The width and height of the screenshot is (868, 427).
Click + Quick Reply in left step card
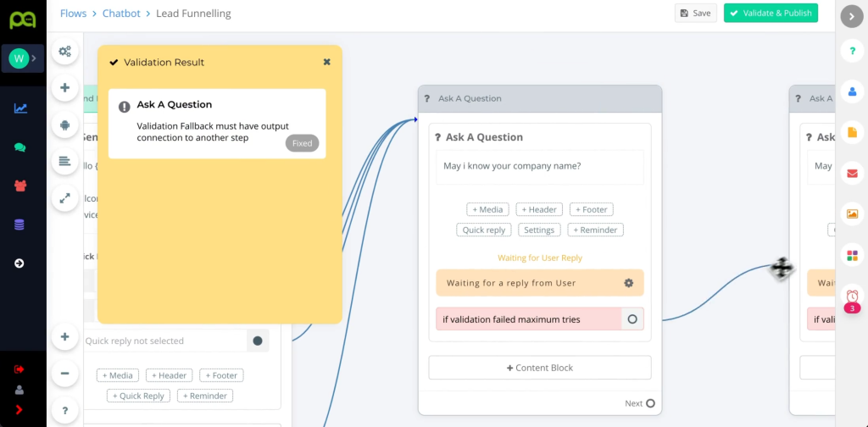coord(138,396)
